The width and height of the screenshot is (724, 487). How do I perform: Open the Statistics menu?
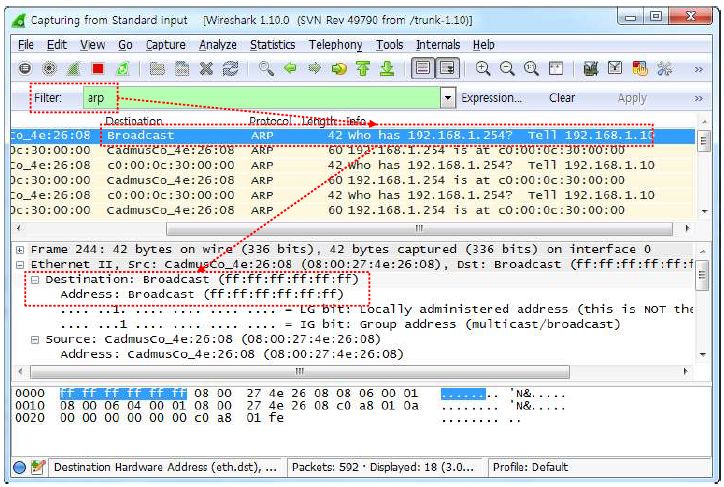pos(272,45)
